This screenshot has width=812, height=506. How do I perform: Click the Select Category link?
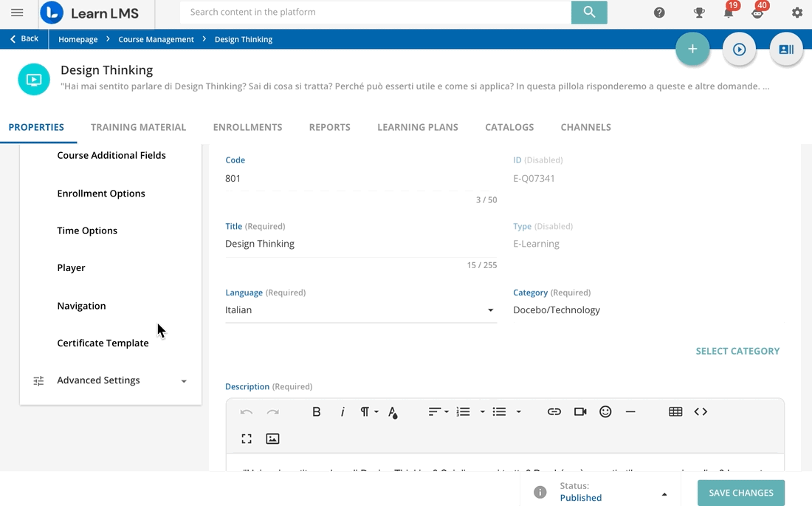click(x=737, y=351)
